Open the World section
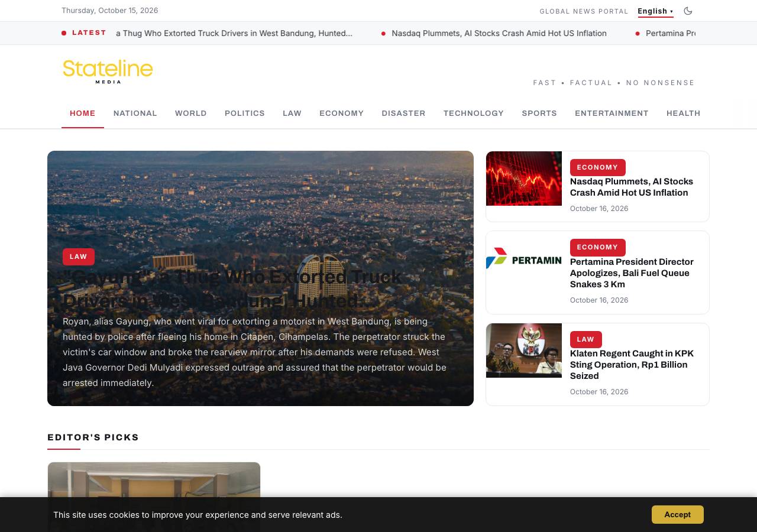This screenshot has height=532, width=757. (191, 113)
